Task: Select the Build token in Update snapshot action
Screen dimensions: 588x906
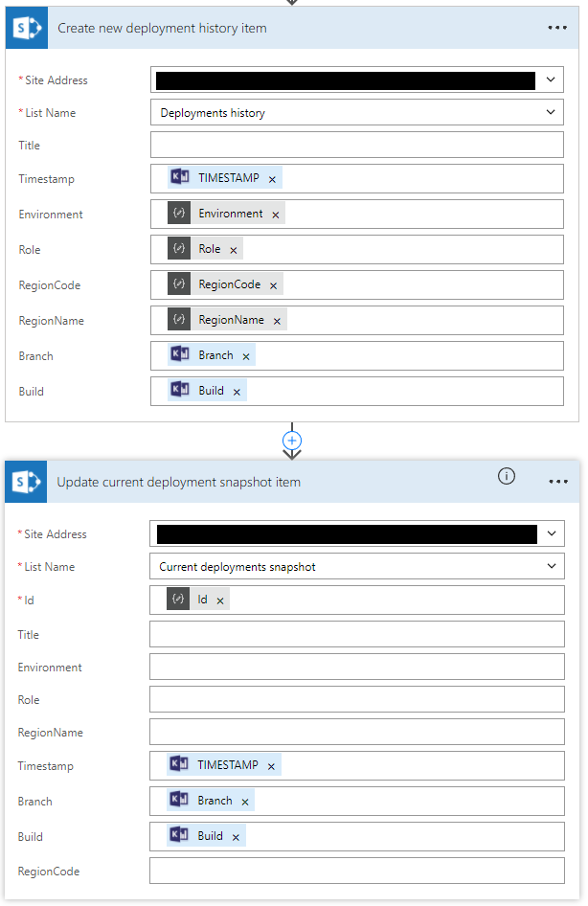Action: pos(210,836)
